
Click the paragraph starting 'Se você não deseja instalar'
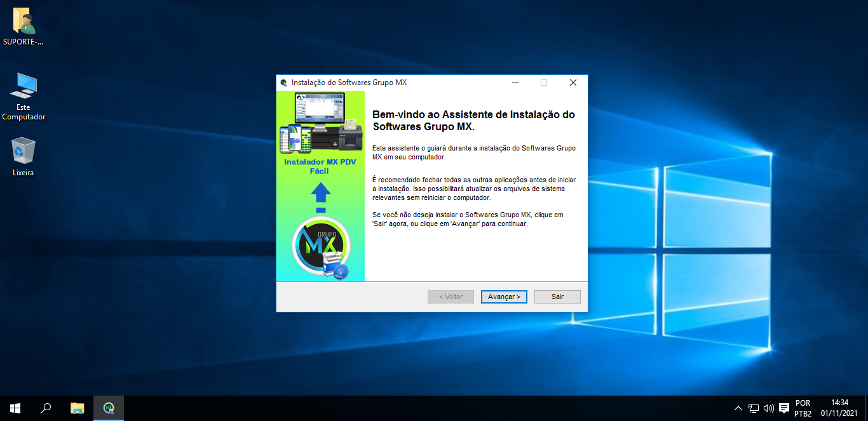468,219
